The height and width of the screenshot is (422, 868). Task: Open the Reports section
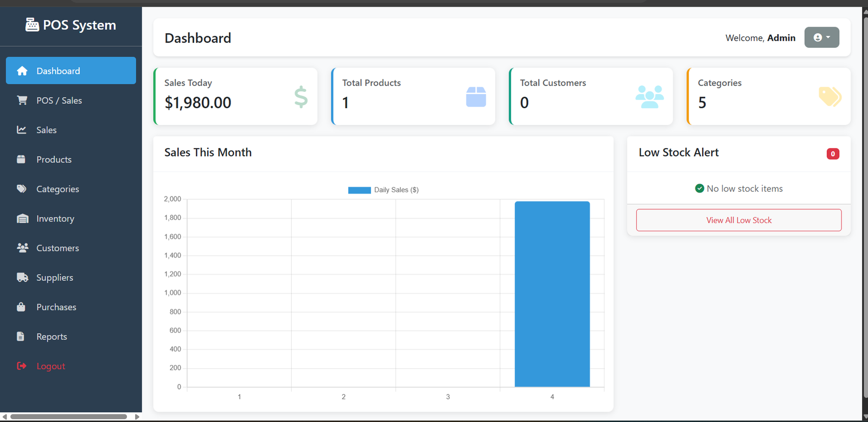pos(52,337)
